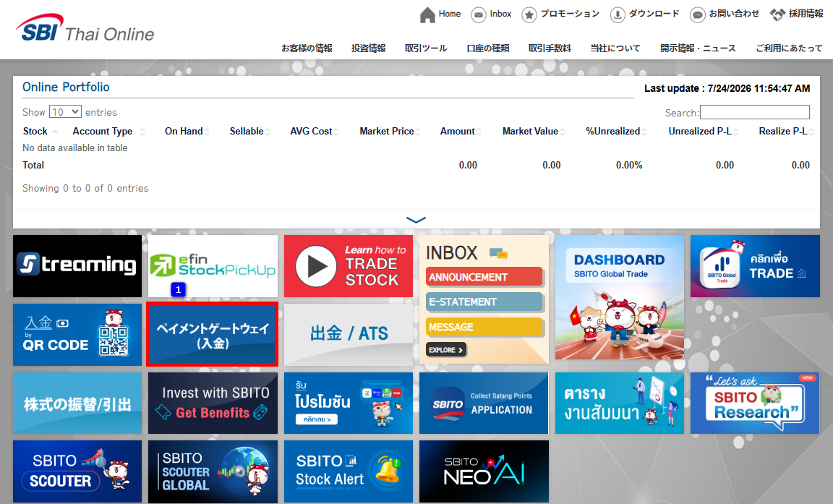Launch the Streaming tile
Screen dimensions: 833x504
(x=77, y=266)
